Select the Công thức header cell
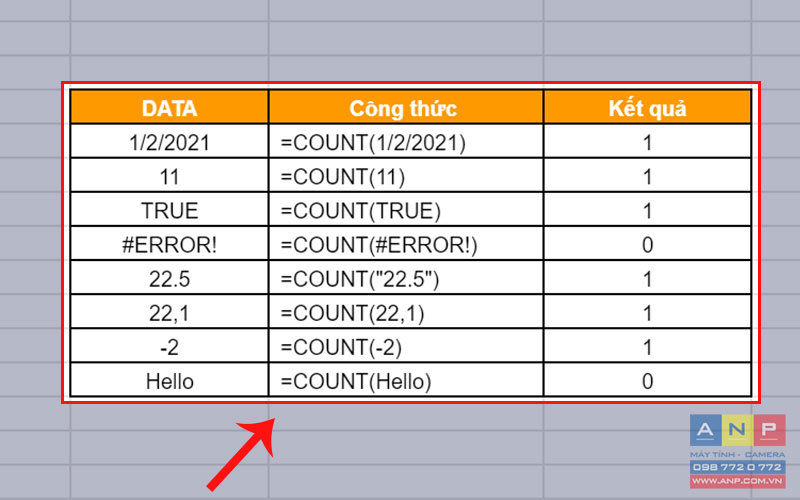 404,108
